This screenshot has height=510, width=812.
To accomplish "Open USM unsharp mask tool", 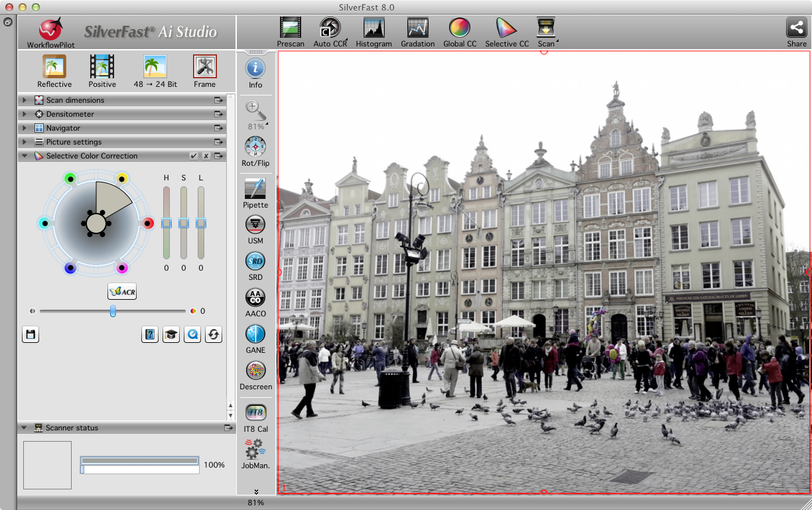I will [255, 225].
